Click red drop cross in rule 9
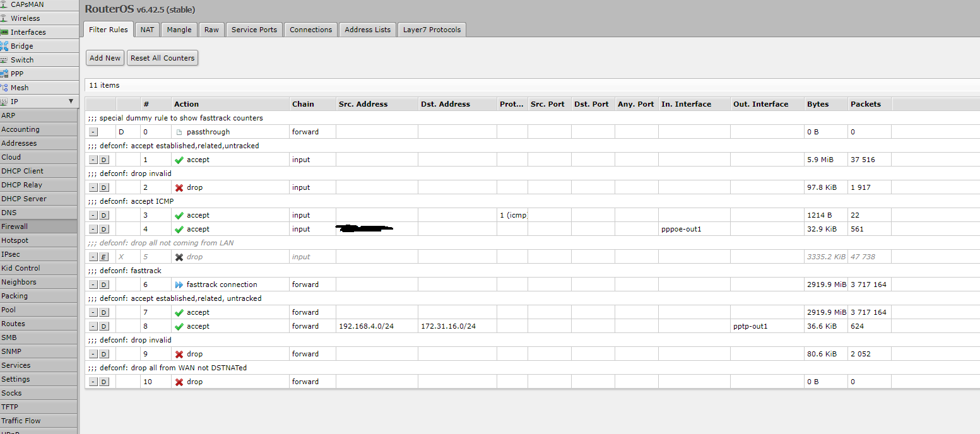The width and height of the screenshot is (980, 434). point(179,354)
